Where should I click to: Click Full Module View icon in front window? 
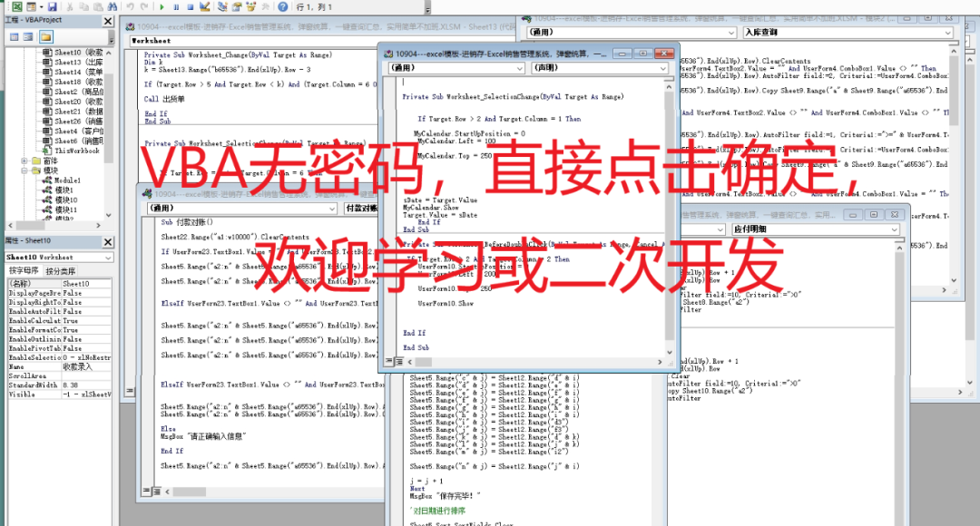pyautogui.click(x=399, y=361)
